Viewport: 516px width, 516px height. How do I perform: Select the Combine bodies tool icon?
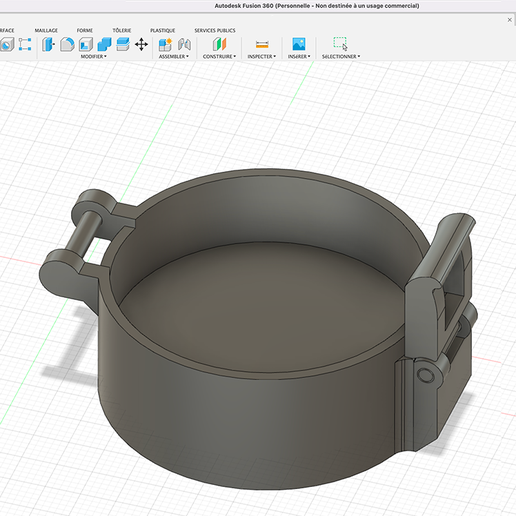pos(104,44)
